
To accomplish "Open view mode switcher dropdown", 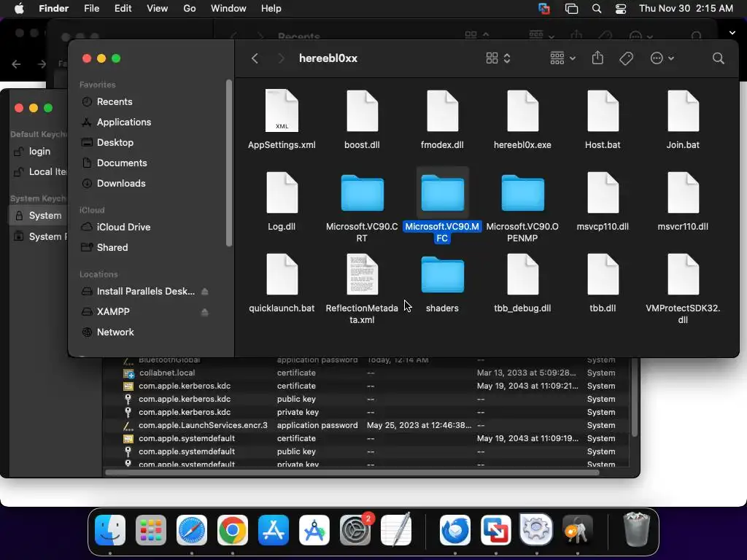I will tap(498, 58).
